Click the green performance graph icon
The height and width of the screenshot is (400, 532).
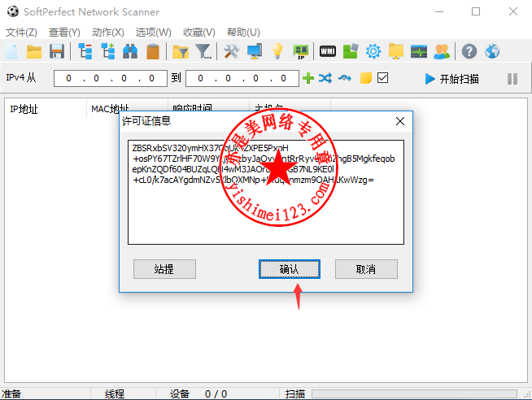(x=419, y=51)
